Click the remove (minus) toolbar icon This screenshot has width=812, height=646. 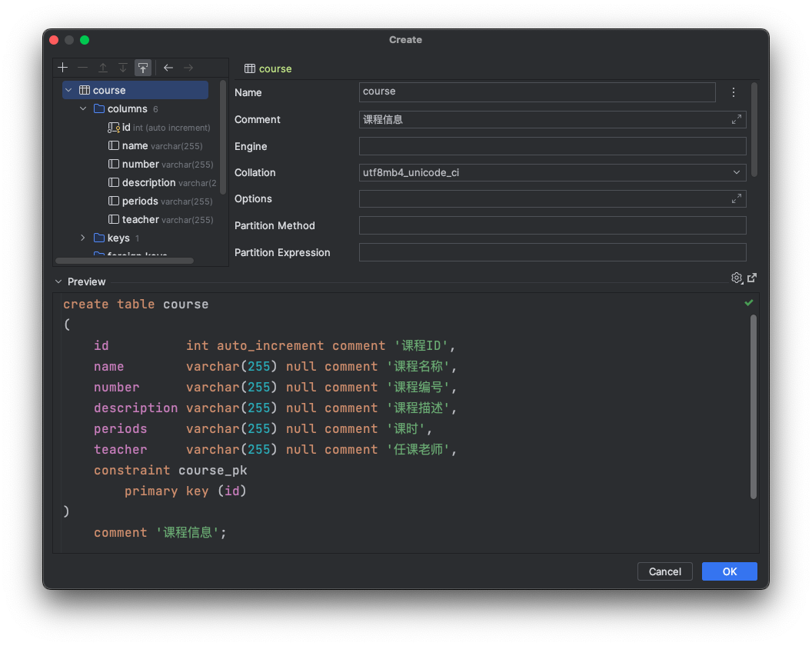[x=82, y=68]
